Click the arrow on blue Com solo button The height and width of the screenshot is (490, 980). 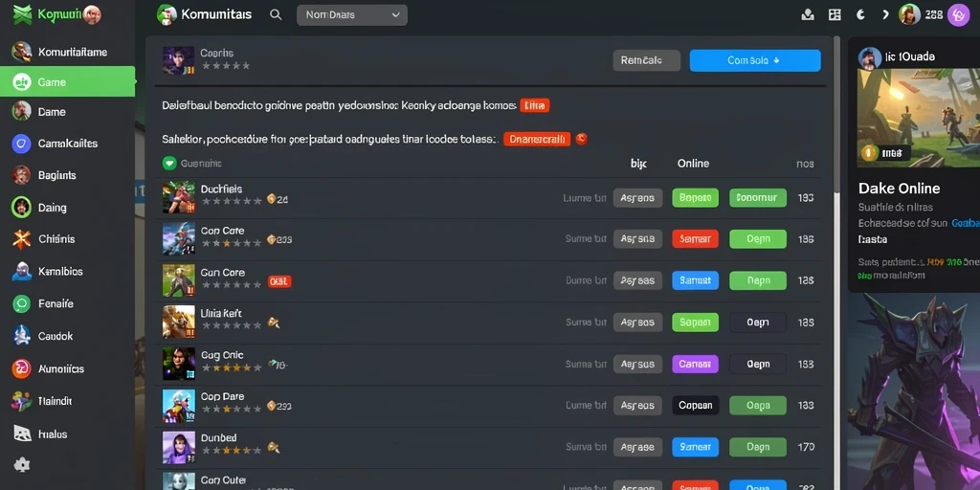tap(776, 60)
